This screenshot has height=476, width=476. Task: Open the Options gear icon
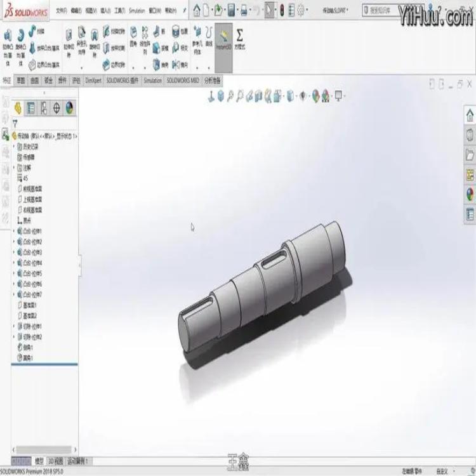pos(301,10)
